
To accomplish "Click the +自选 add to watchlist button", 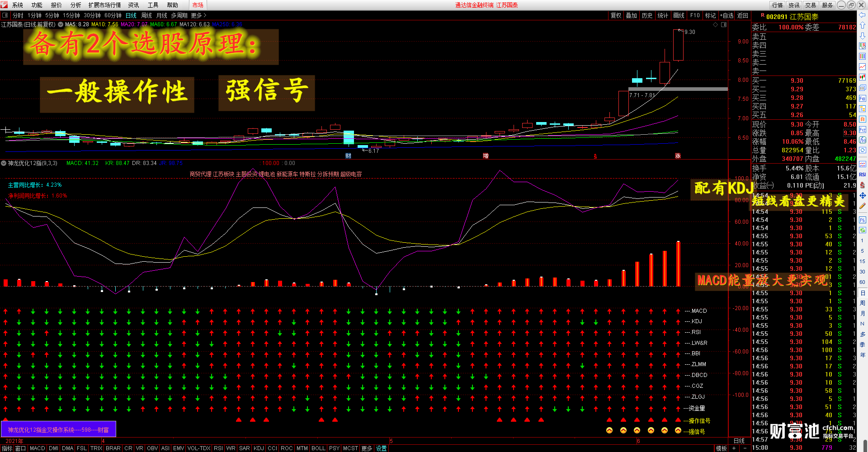I will coord(727,15).
